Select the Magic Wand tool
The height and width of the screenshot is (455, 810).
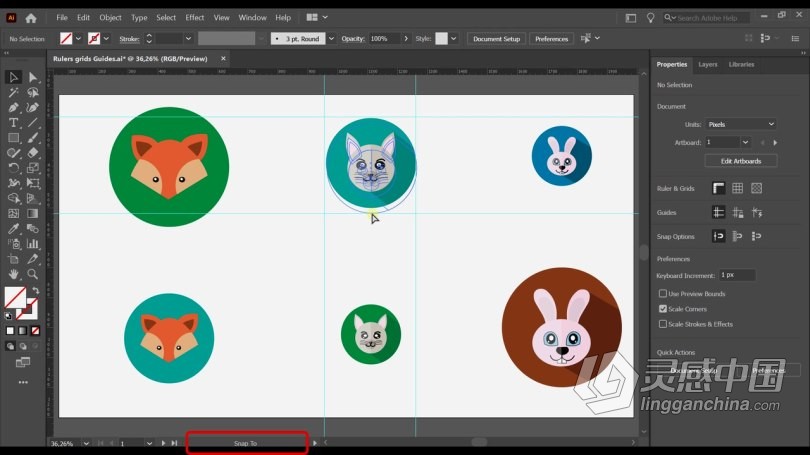tap(13, 92)
